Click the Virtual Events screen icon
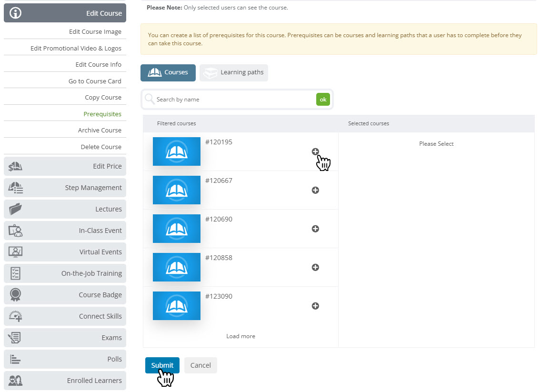 click(x=15, y=252)
